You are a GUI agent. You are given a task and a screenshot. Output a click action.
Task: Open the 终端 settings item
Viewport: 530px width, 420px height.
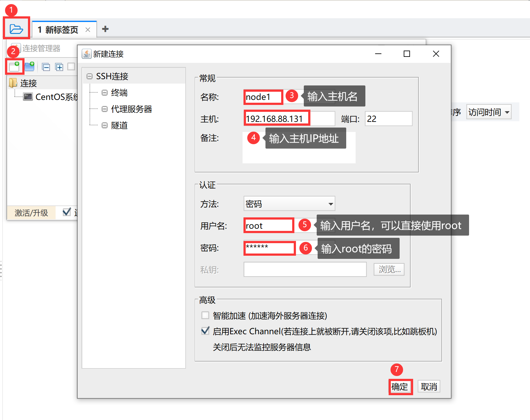tap(119, 93)
